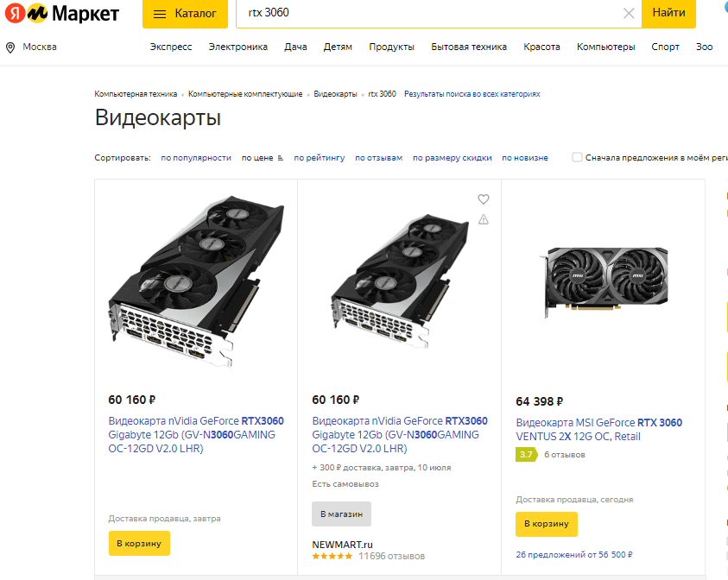Viewport: 728px width, 580px height.
Task: Add second Gigabyte card to favorites heart
Action: 484,199
